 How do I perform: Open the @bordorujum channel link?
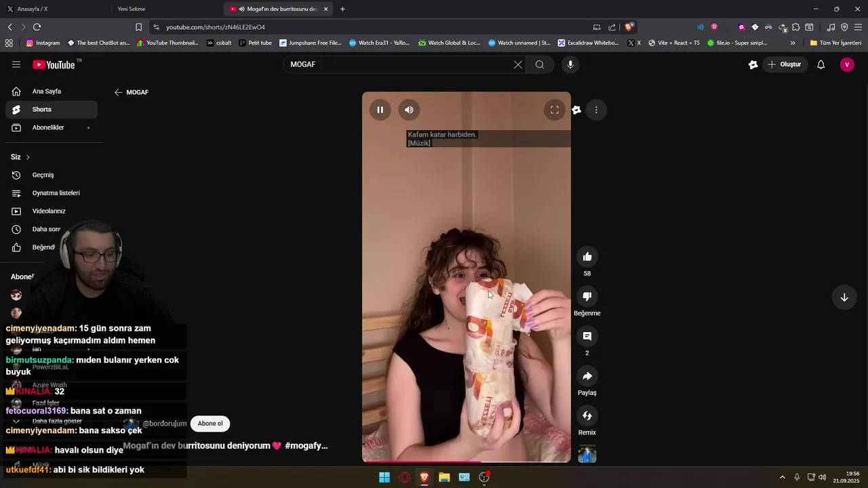[164, 424]
